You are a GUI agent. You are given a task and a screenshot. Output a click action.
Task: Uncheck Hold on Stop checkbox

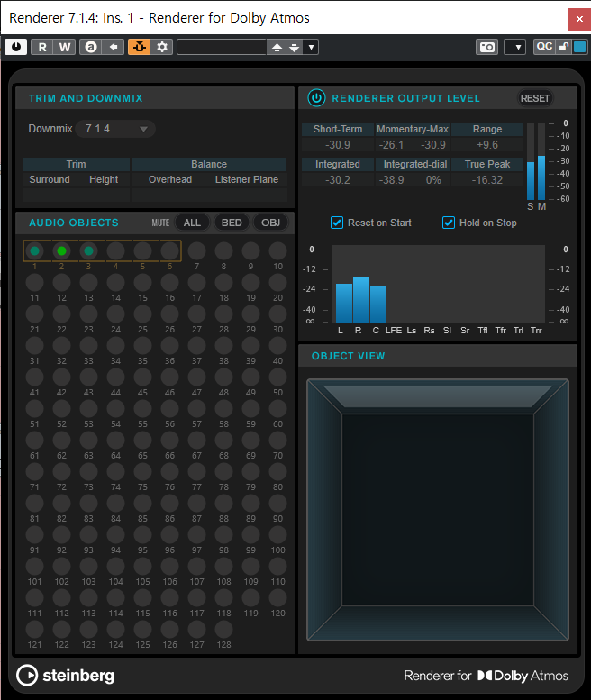coord(449,223)
